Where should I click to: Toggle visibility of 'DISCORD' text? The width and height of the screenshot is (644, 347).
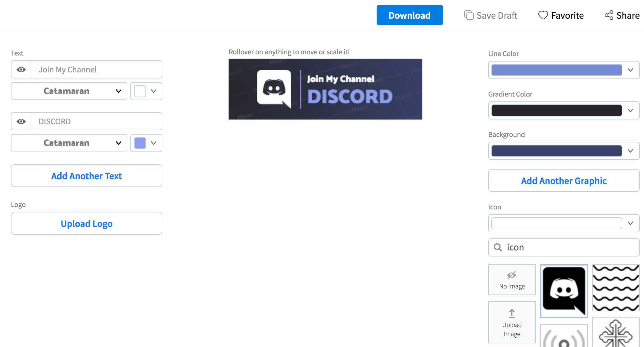coord(21,121)
